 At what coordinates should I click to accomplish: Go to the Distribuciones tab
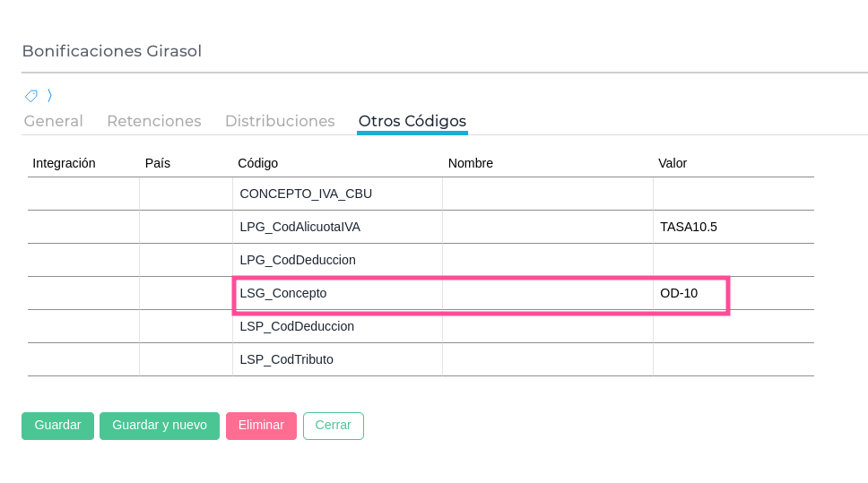pos(280,121)
